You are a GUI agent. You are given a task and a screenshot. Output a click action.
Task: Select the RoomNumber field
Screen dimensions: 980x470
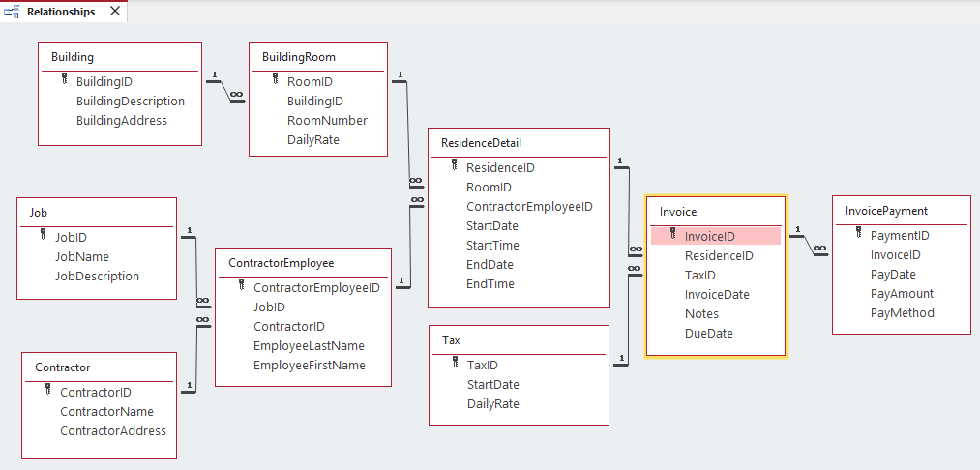pos(328,121)
